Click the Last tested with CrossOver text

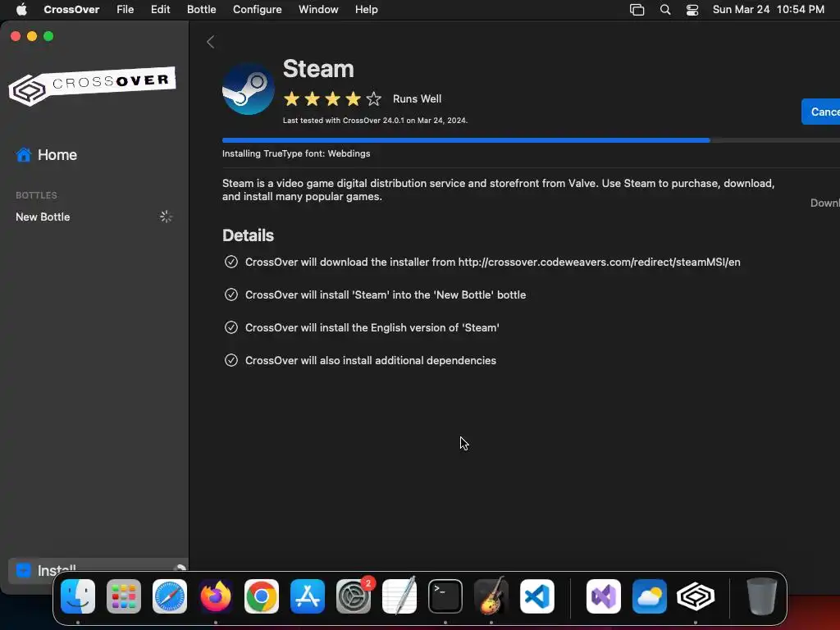[375, 120]
